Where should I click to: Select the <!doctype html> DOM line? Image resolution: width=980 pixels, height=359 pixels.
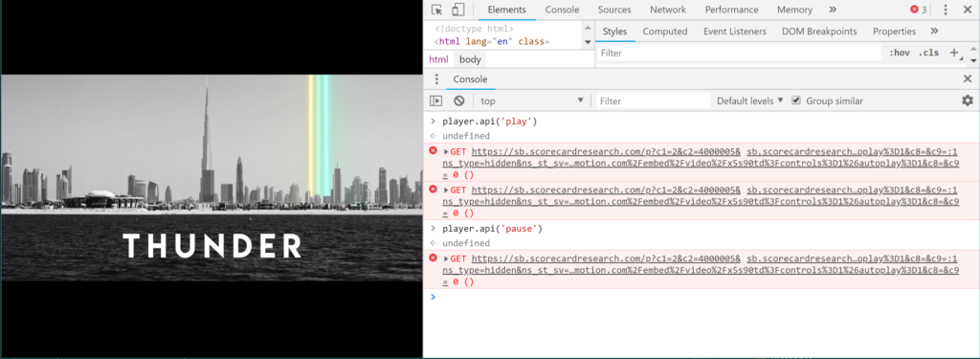[474, 29]
